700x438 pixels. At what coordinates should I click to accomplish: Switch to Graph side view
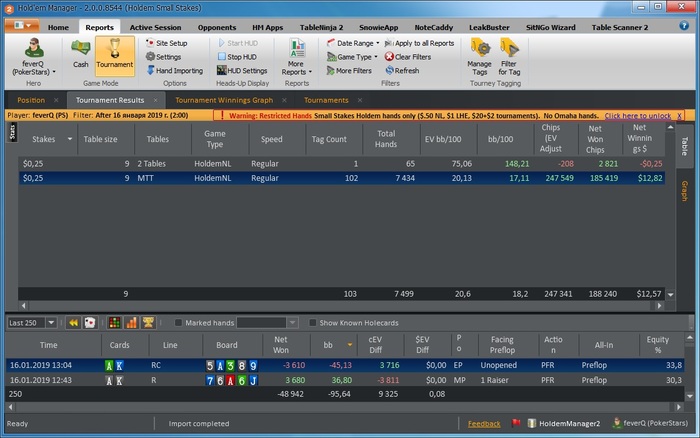(x=683, y=191)
